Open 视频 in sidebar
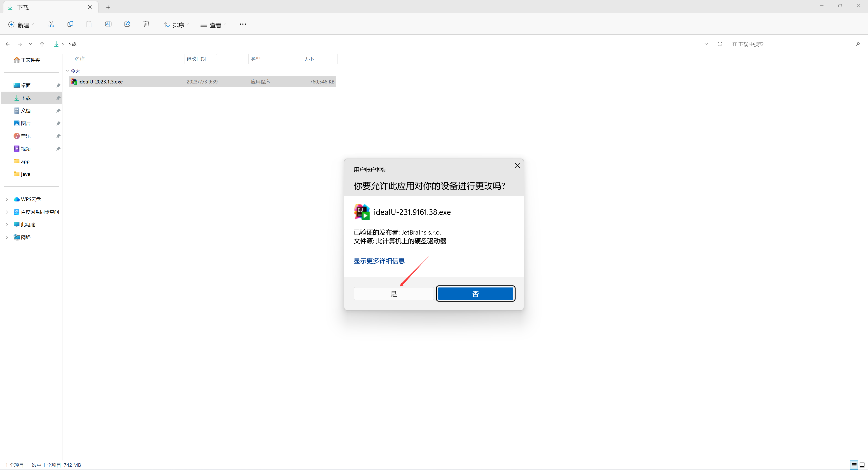 point(22,149)
